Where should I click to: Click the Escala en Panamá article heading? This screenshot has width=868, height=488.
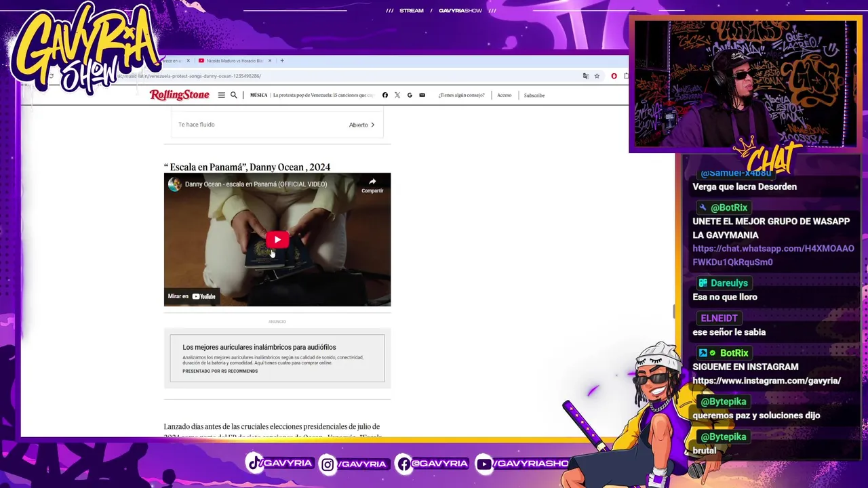[247, 167]
